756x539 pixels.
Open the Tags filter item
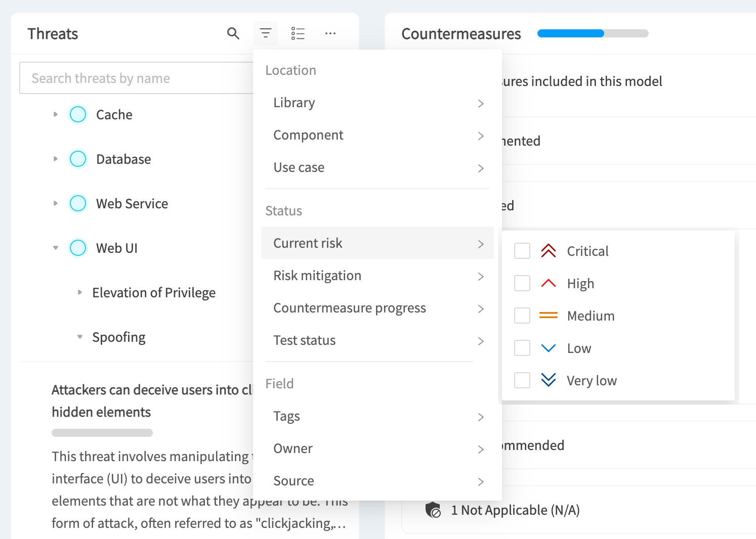(377, 416)
